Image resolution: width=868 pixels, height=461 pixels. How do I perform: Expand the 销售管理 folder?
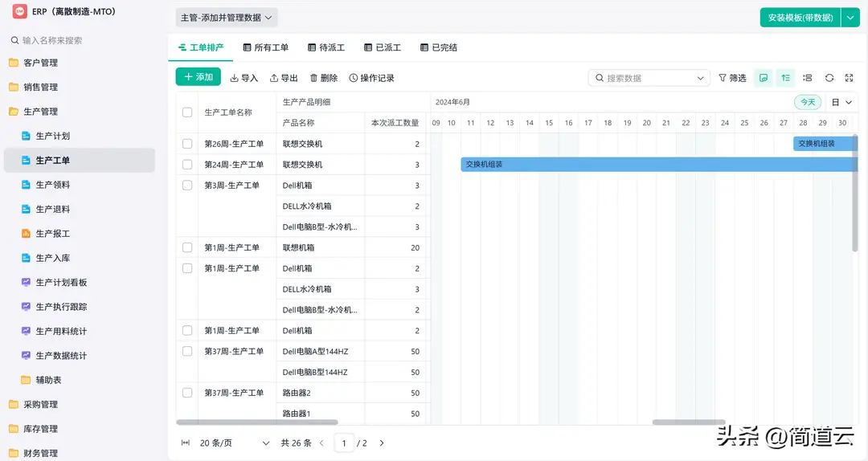click(x=33, y=87)
